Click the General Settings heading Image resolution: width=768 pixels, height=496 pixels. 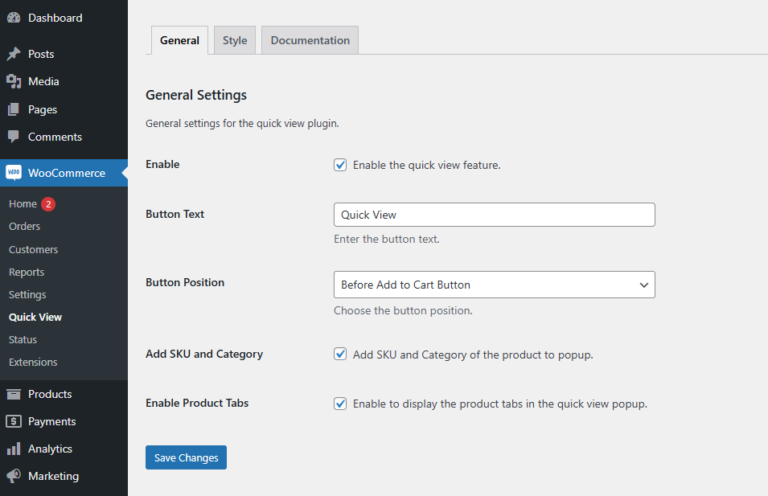(196, 95)
